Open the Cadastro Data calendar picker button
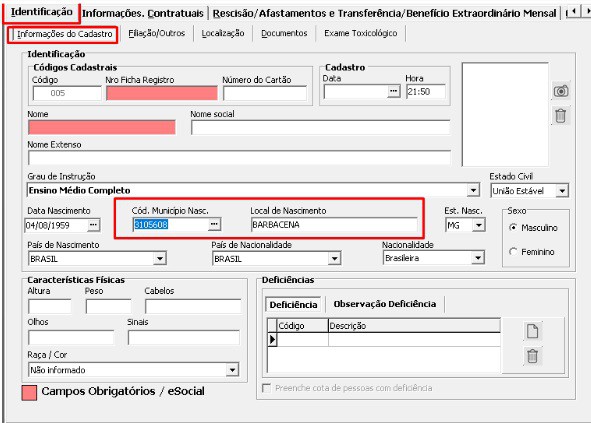591x423 pixels. 393,92
